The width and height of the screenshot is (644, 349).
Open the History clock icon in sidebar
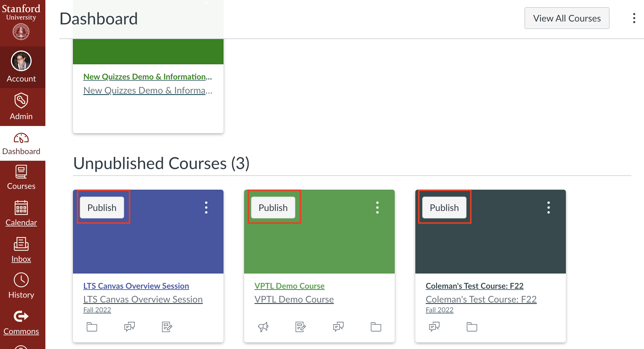(x=21, y=280)
